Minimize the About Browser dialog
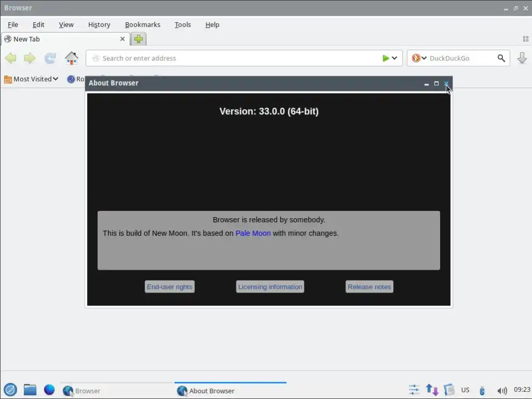532x399 pixels. click(427, 84)
